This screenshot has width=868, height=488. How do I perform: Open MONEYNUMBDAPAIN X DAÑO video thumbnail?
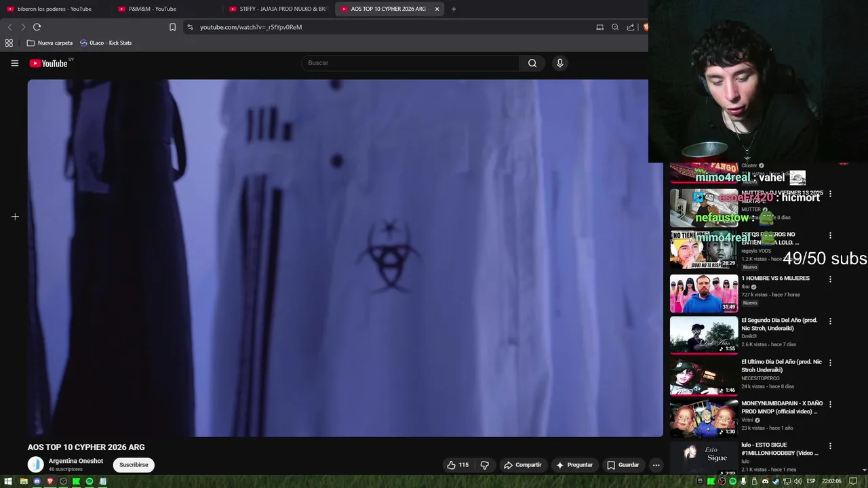pos(704,418)
